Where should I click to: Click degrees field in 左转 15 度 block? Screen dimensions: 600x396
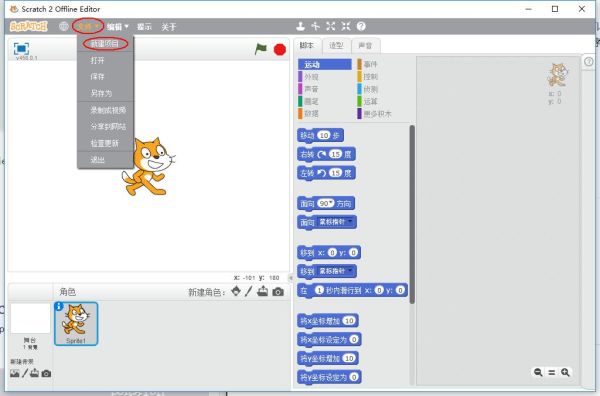[x=336, y=173]
